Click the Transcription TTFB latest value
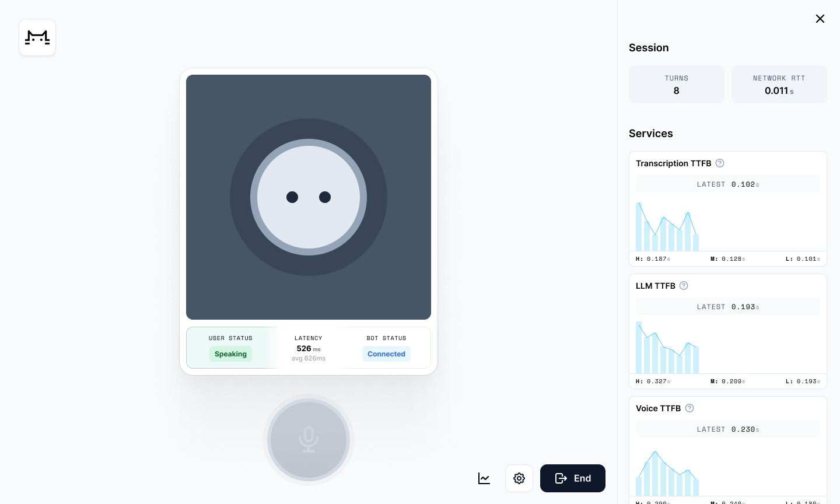840x504 pixels. 728,184
